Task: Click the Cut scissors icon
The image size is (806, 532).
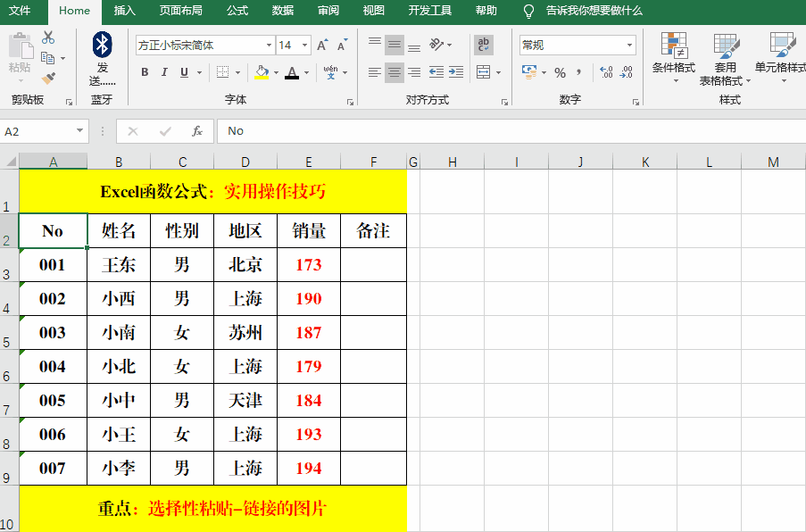Action: point(48,37)
